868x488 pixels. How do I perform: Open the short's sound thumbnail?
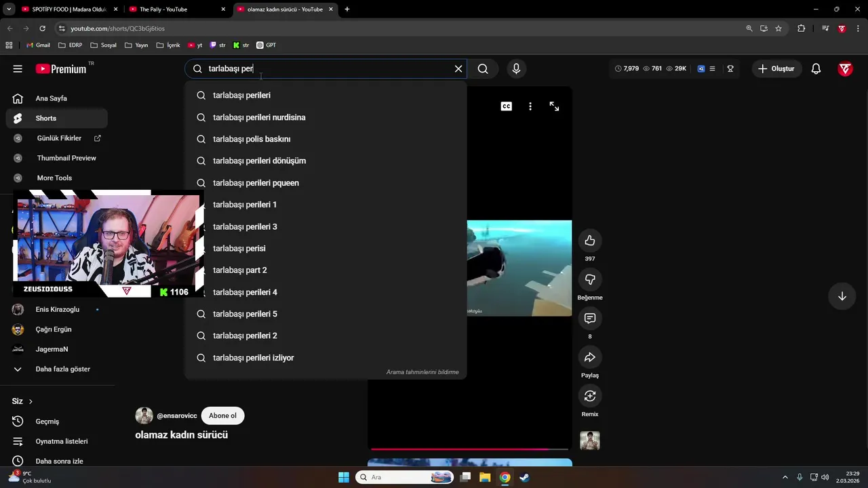590,441
